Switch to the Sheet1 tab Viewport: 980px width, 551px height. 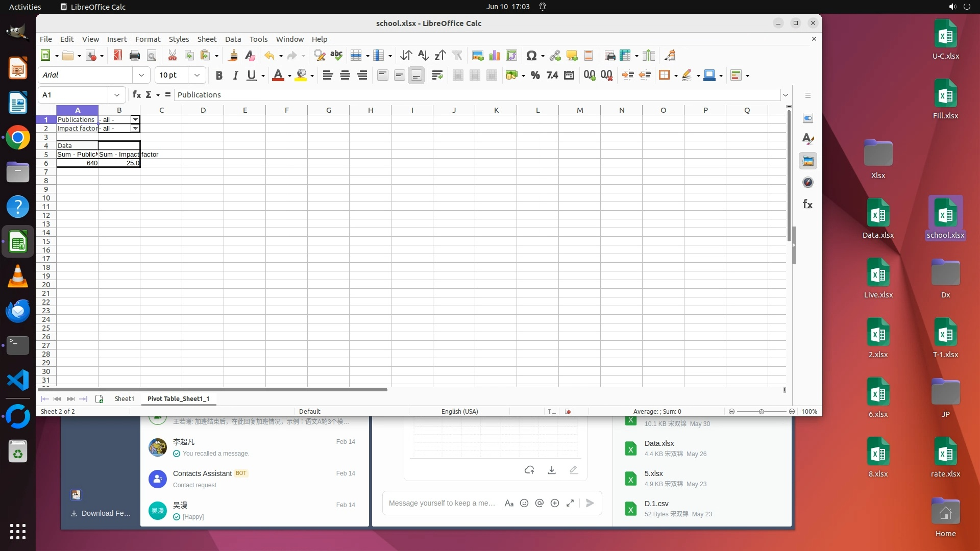pyautogui.click(x=124, y=398)
